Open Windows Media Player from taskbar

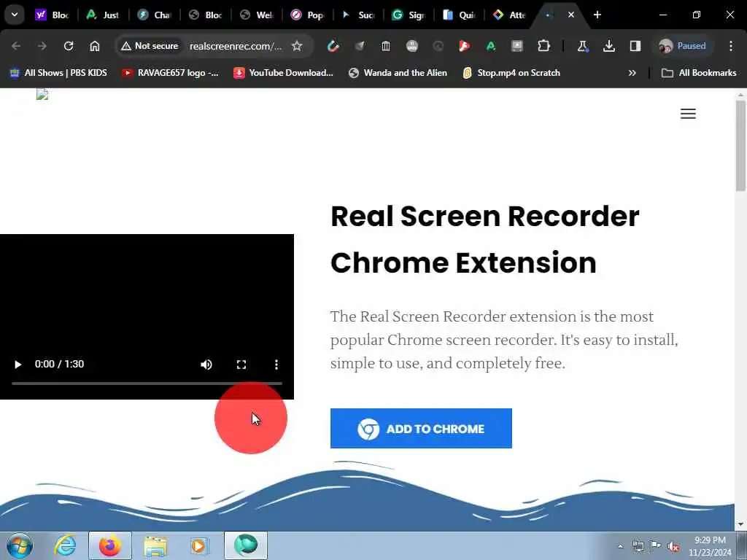coord(199,545)
